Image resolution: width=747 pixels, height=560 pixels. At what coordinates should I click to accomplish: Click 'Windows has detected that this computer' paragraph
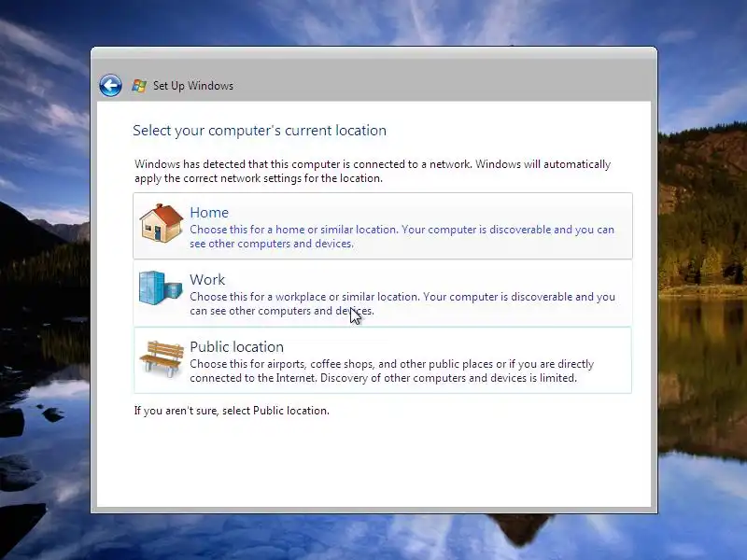[x=373, y=171]
